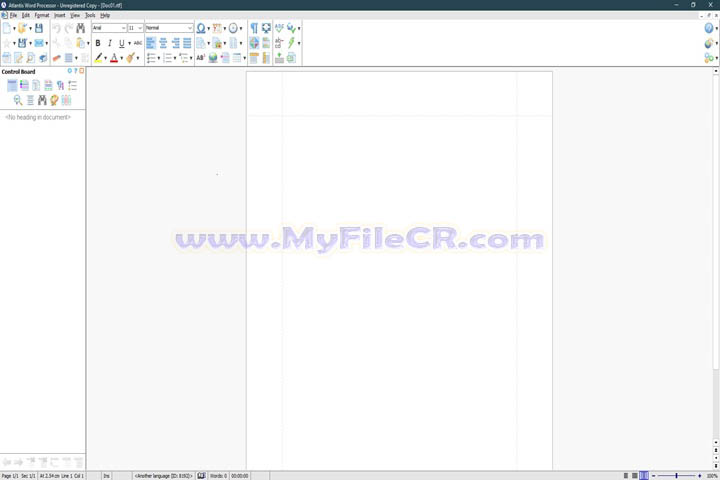Close the Control Board panel

(x=82, y=71)
